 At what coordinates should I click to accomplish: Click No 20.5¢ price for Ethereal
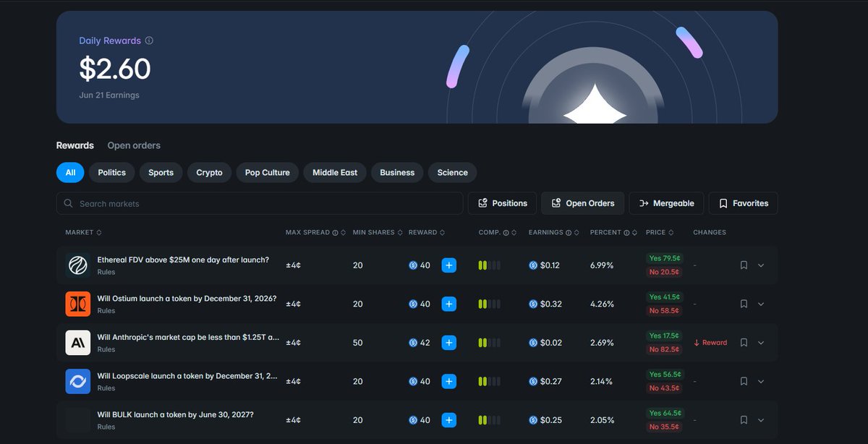tap(665, 272)
